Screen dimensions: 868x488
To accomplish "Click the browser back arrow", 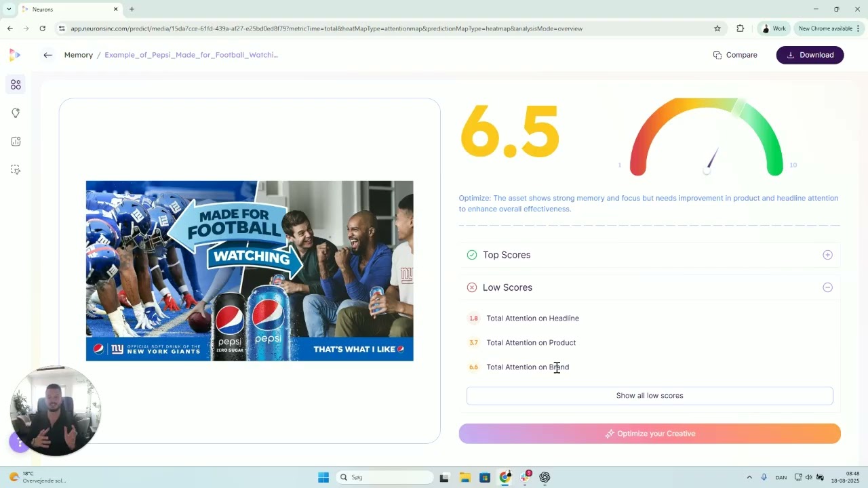I will coord(9,28).
